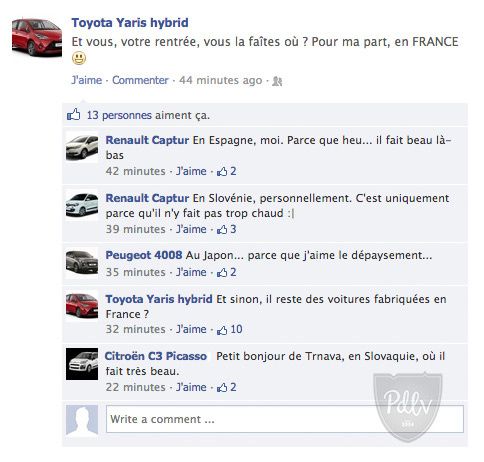Screen dimensions: 484x462
Task: Show the 13 personnes who like this
Action: point(119,115)
